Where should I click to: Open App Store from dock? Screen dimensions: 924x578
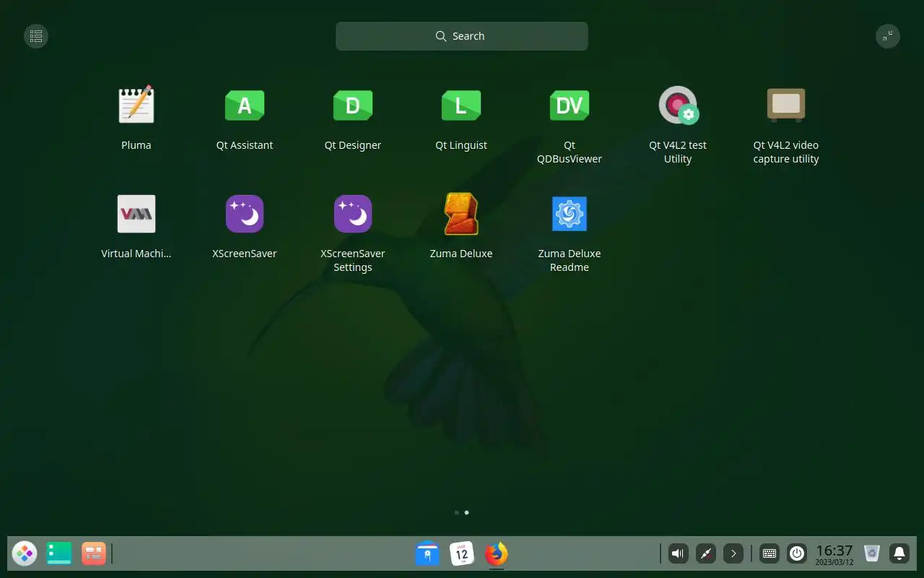coord(427,554)
